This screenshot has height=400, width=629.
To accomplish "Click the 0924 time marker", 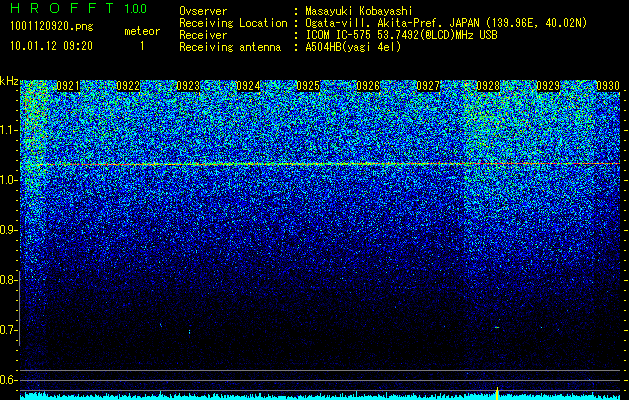I will [248, 86].
